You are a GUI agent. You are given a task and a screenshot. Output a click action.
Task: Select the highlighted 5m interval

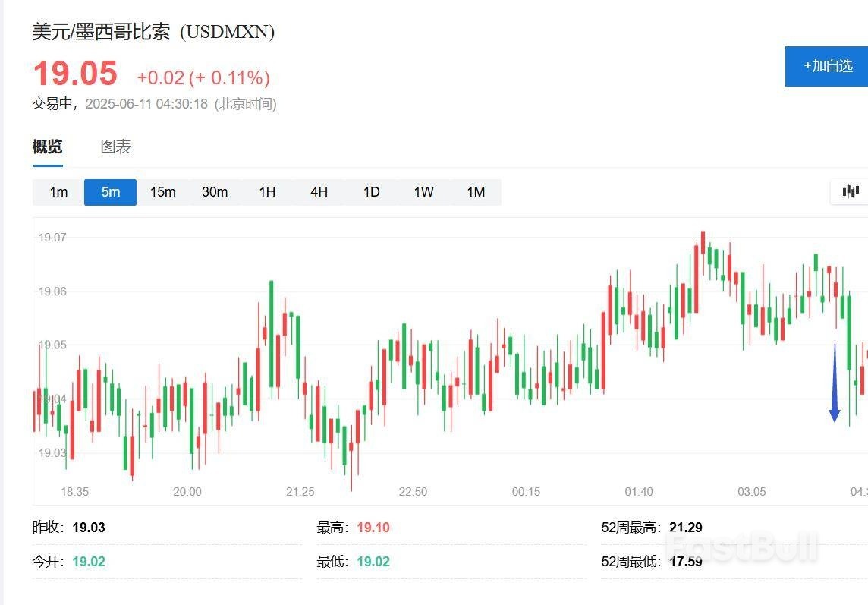click(x=111, y=192)
